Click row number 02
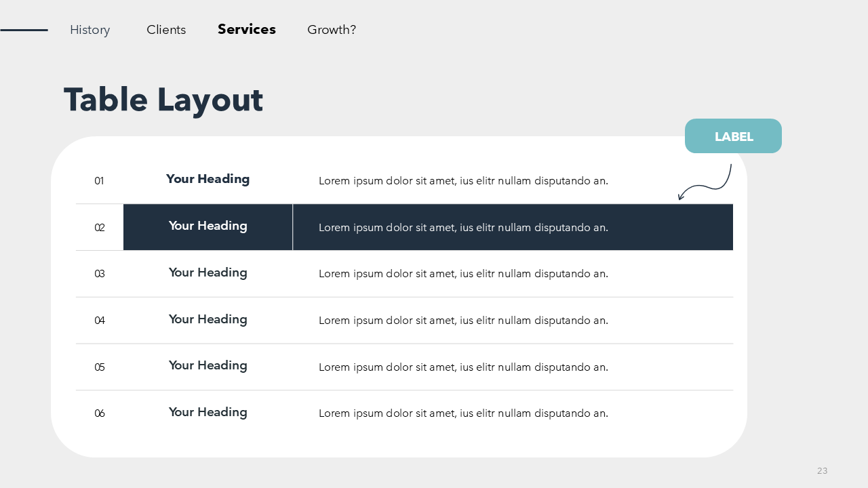Image resolution: width=868 pixels, height=488 pixels. [x=100, y=228]
